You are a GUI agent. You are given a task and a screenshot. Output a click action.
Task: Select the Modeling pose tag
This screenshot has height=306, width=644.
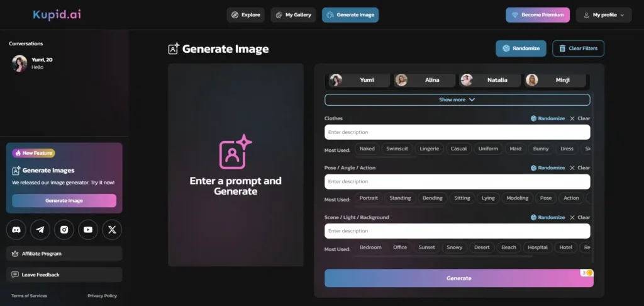[518, 198]
